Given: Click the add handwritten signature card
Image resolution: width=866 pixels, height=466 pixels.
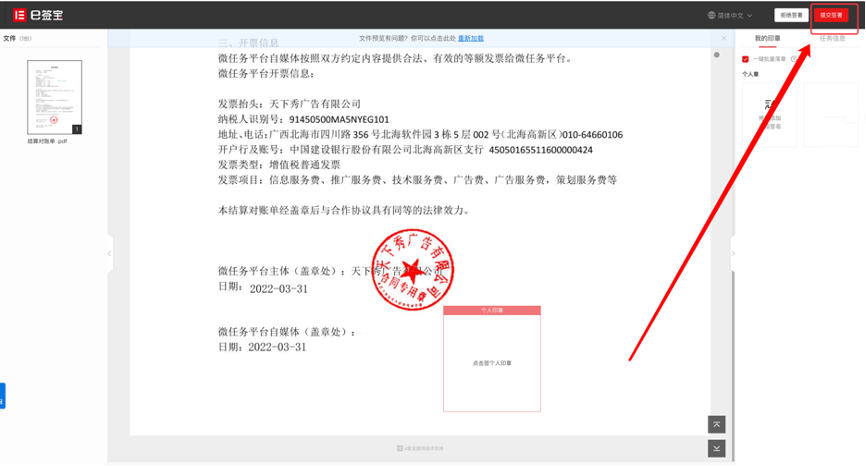Looking at the screenshot, I should click(x=769, y=115).
